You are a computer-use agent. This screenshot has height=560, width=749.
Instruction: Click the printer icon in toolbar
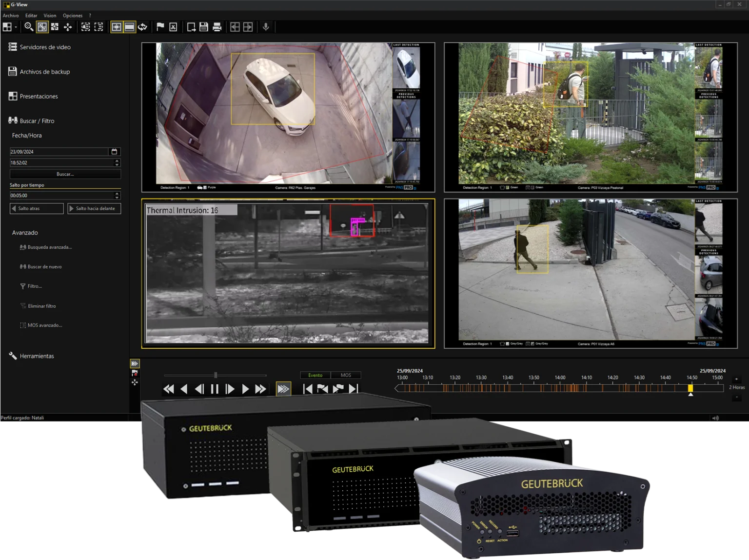(x=217, y=27)
